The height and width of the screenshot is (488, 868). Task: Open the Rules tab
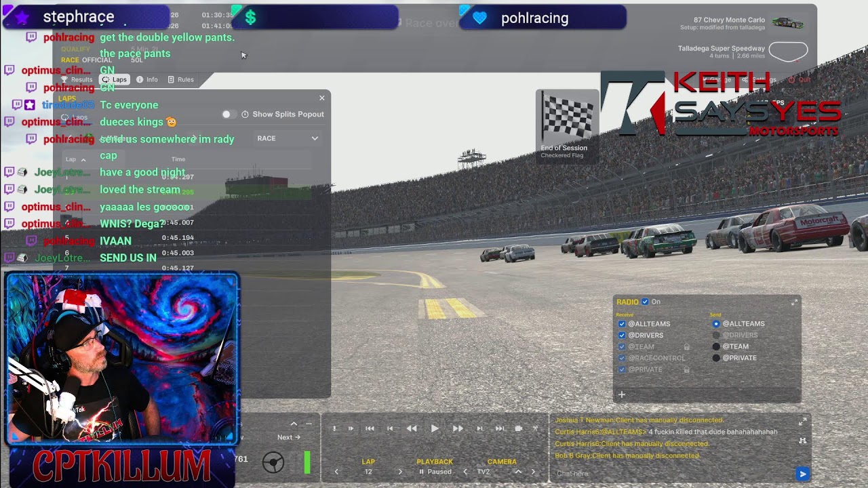point(180,79)
